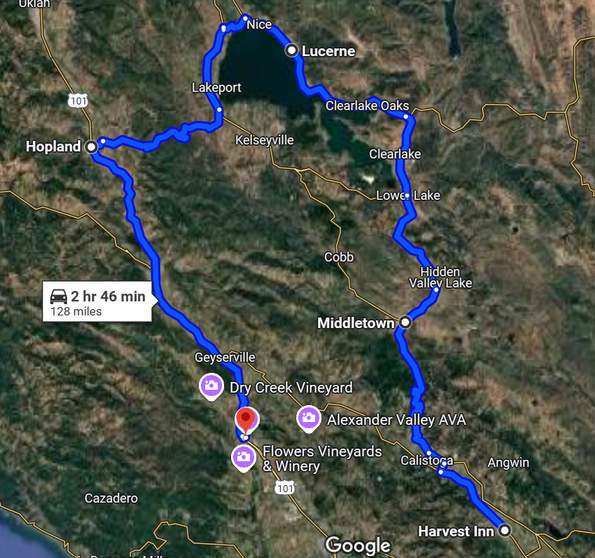The image size is (595, 558).
Task: Click the Highway 101 shield below Flowers Vineyards
Action: pyautogui.click(x=285, y=488)
